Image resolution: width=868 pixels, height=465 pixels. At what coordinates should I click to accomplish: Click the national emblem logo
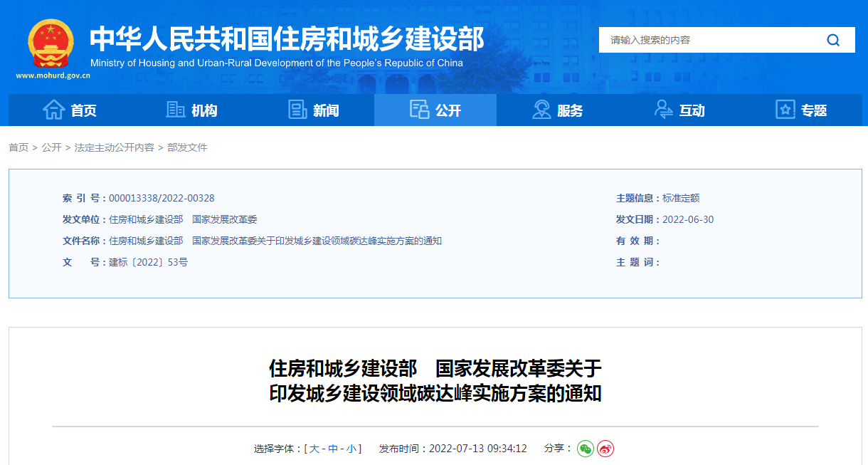51,43
